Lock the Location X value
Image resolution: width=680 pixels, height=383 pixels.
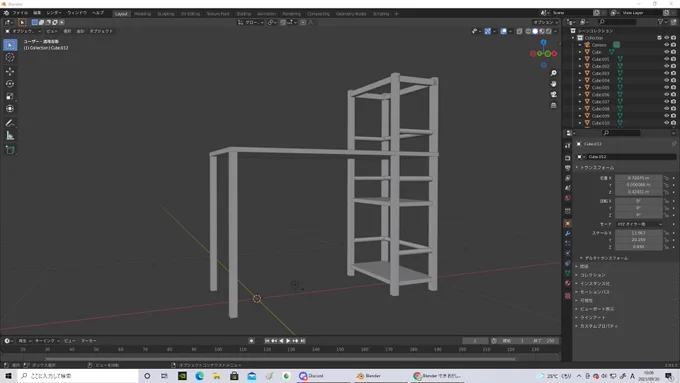tap(666, 178)
